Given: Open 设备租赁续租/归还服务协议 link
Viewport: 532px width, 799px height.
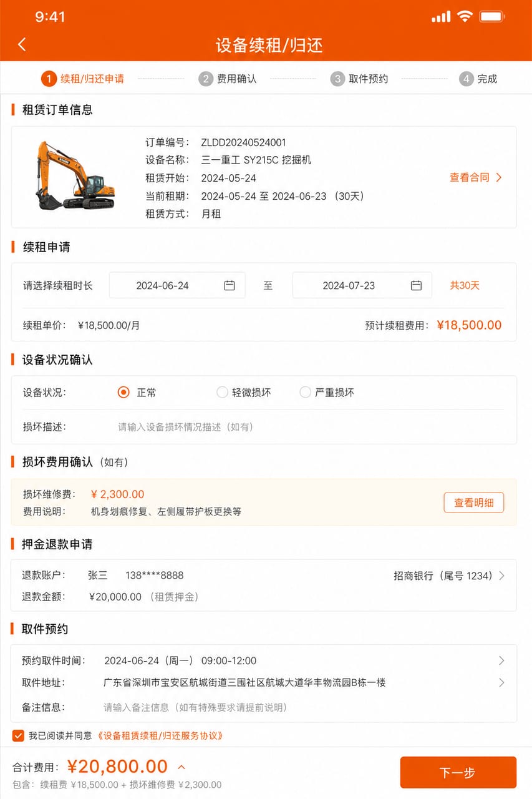Looking at the screenshot, I should click(160, 736).
